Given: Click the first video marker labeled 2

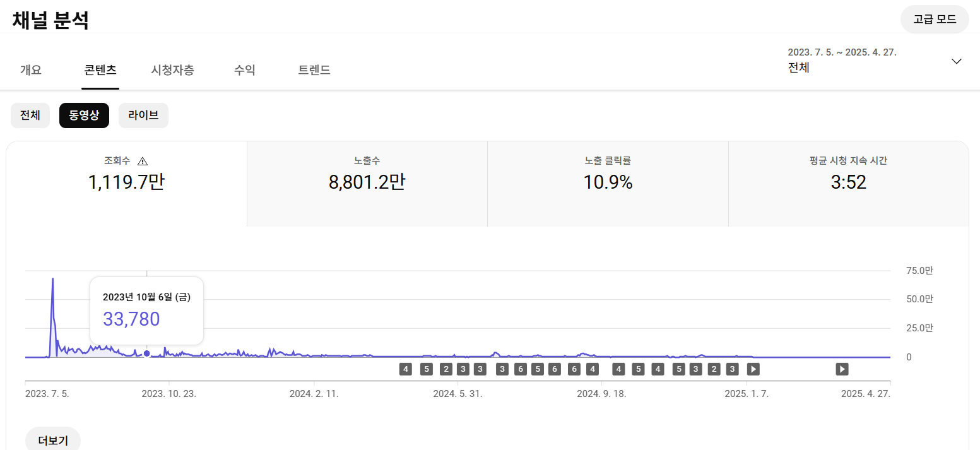Looking at the screenshot, I should [x=446, y=369].
